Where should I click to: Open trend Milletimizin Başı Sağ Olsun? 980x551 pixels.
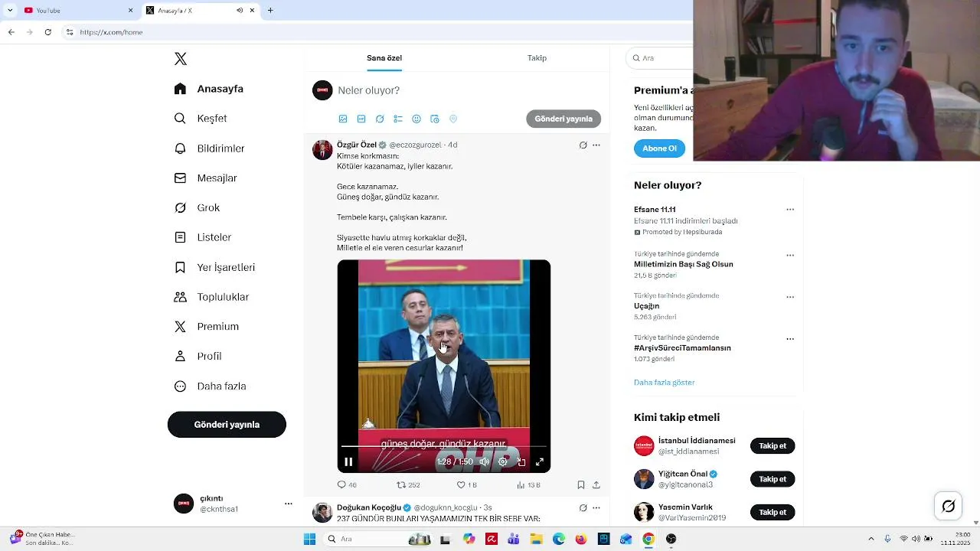click(684, 265)
